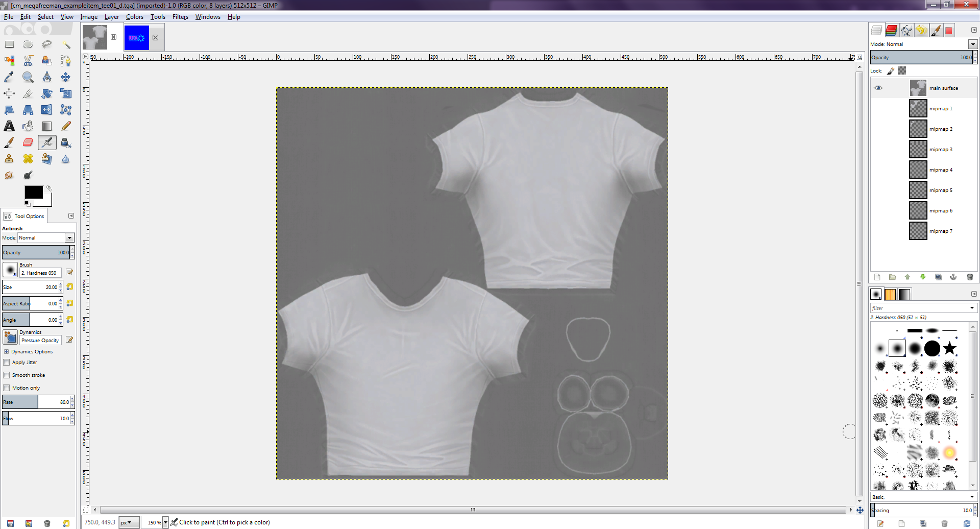The width and height of the screenshot is (980, 529).
Task: Toggle lock pixels brush icon
Action: click(x=891, y=71)
